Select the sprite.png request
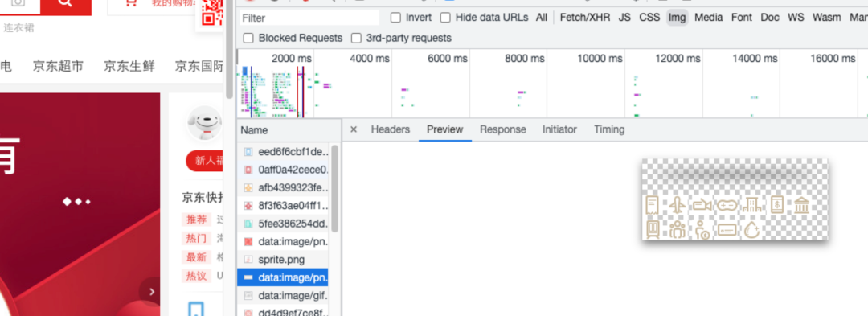This screenshot has width=868, height=316. (283, 259)
